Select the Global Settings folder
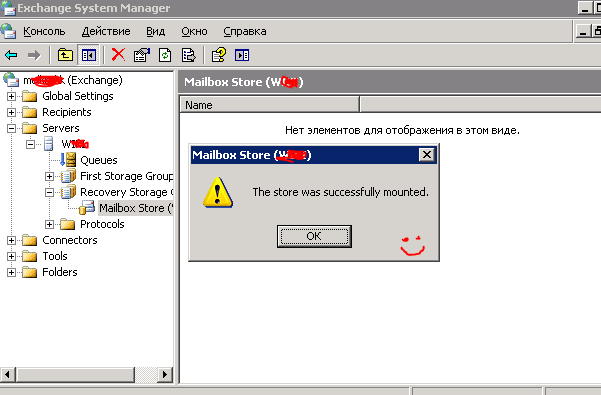 coord(78,96)
